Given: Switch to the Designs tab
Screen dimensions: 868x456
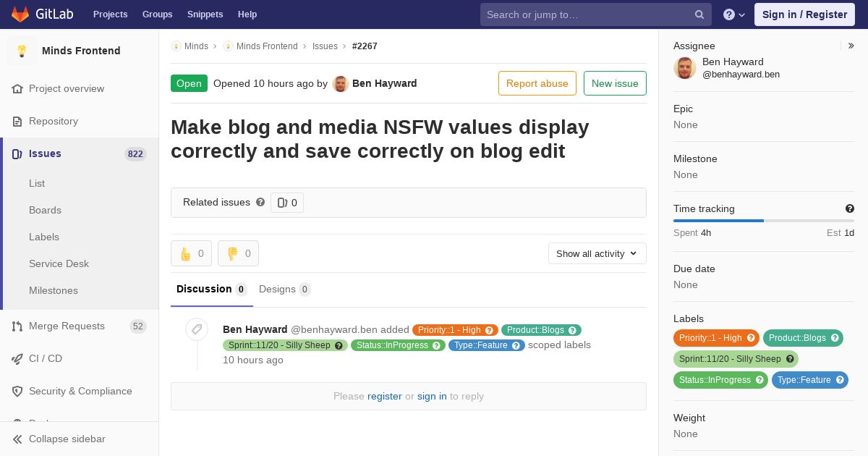Looking at the screenshot, I should (x=284, y=289).
